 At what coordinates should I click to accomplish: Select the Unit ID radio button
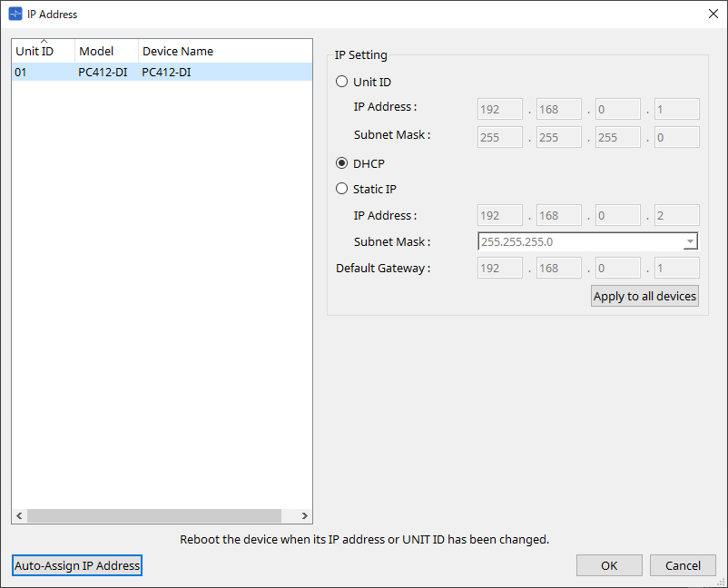pyautogui.click(x=341, y=82)
